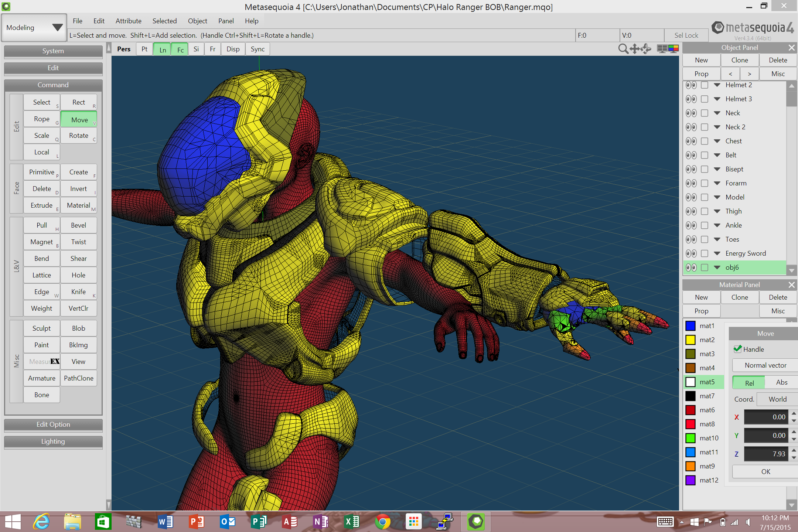This screenshot has height=532, width=798.
Task: Open the Selected menu
Action: click(x=164, y=21)
